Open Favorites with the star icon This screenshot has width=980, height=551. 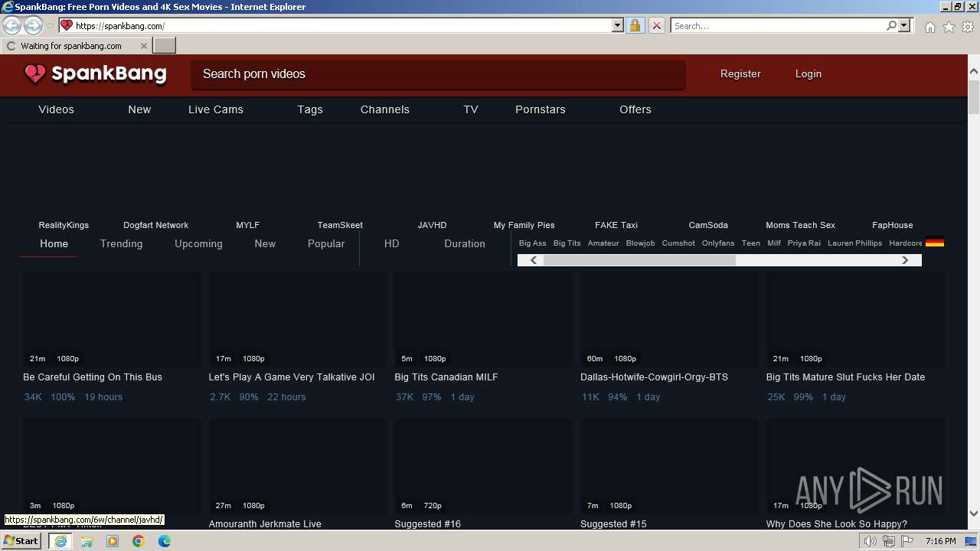949,27
